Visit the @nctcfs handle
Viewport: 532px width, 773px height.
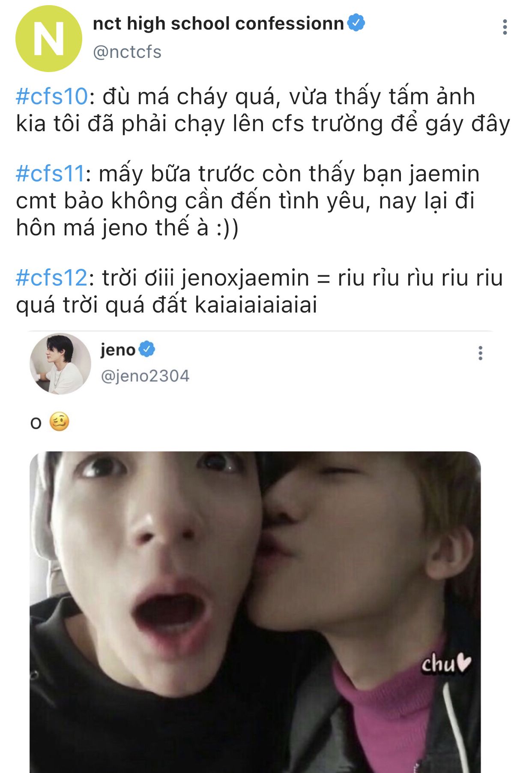pyautogui.click(x=127, y=52)
